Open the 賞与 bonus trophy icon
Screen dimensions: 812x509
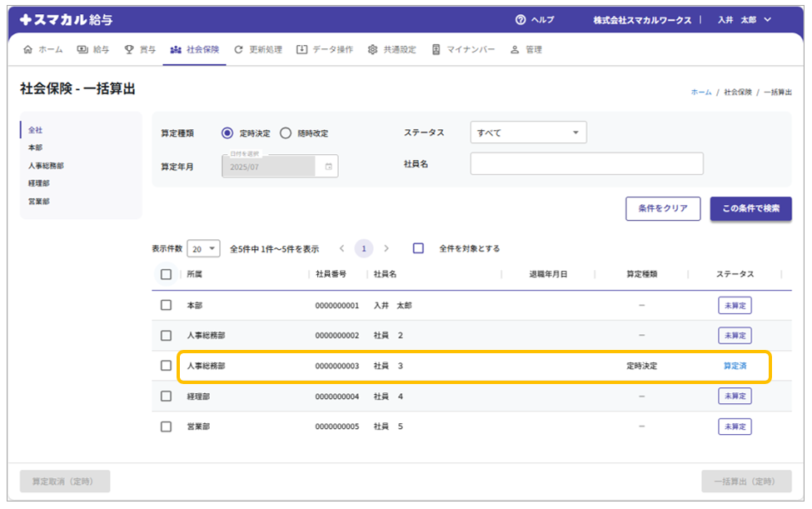[129, 50]
